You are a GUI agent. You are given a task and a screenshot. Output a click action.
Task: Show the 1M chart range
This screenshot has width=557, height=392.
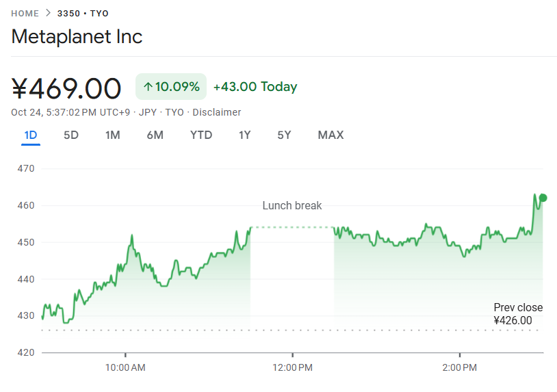(x=112, y=135)
